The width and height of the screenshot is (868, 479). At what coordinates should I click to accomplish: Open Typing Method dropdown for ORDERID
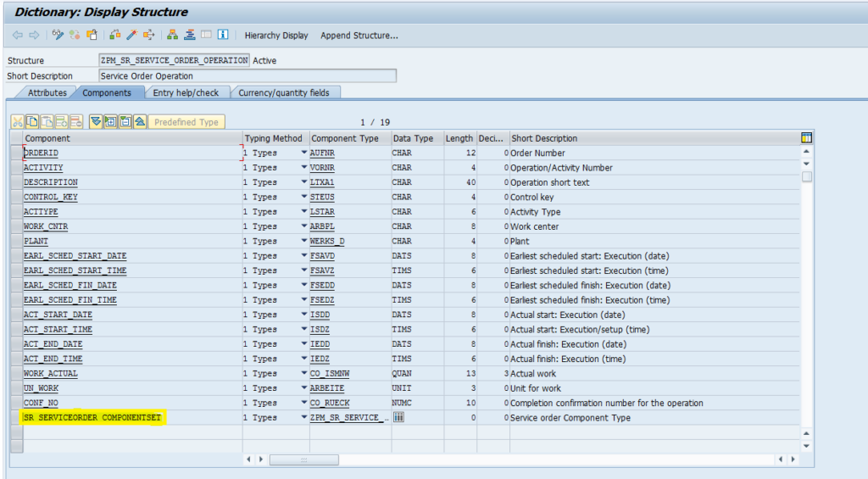(x=304, y=153)
